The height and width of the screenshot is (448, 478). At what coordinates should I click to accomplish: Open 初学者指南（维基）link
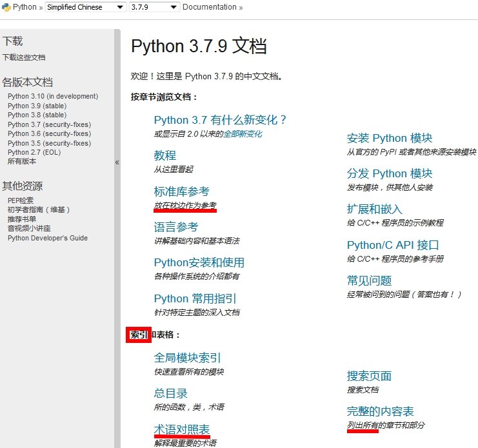pyautogui.click(x=39, y=209)
